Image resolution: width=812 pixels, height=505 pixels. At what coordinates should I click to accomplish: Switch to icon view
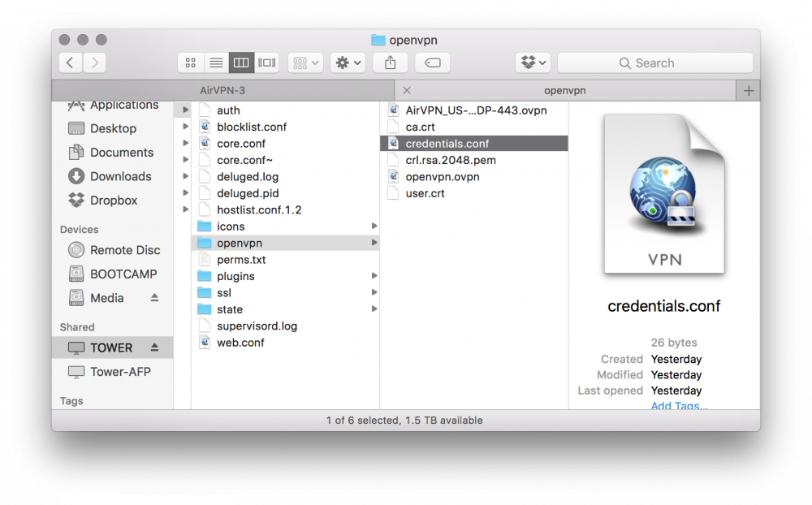tap(191, 63)
